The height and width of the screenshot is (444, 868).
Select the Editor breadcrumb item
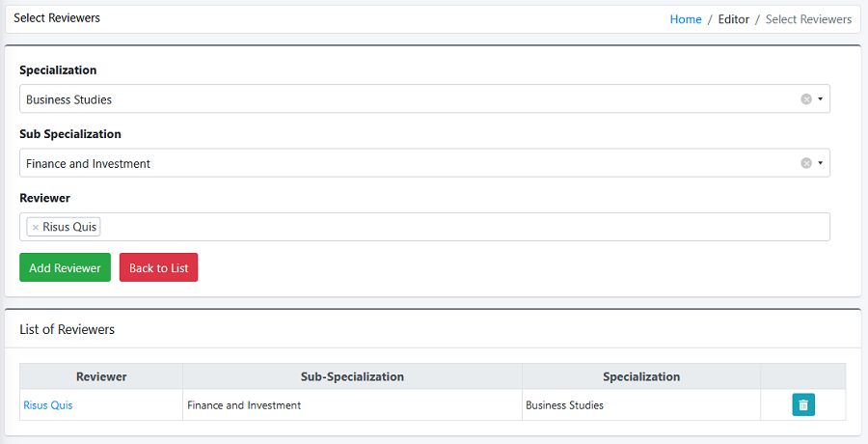pos(734,19)
